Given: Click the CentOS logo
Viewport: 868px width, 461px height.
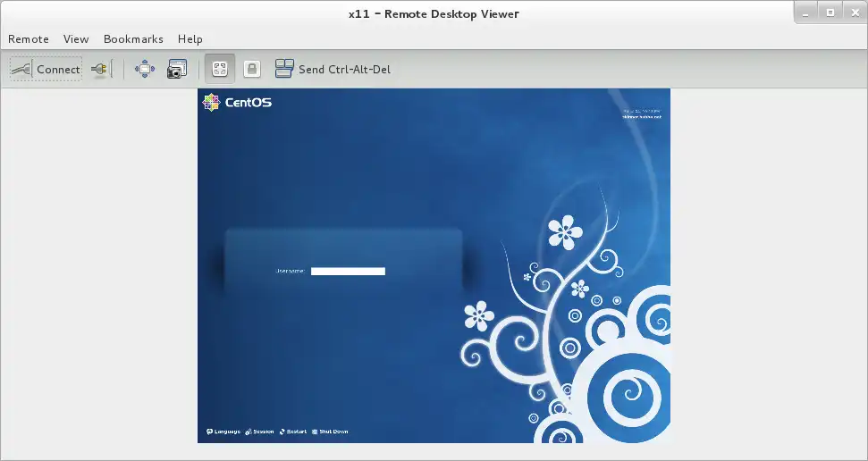Looking at the screenshot, I should pos(237,103).
